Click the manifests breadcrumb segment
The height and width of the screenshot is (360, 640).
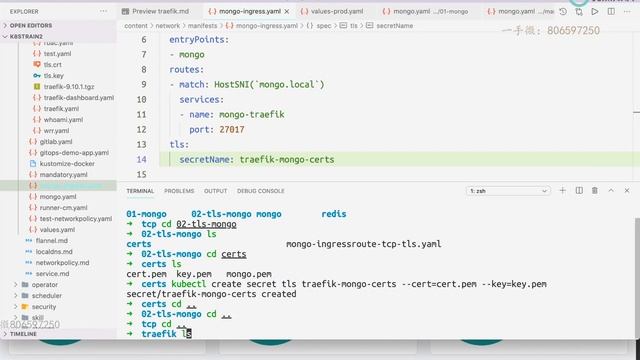tap(202, 25)
